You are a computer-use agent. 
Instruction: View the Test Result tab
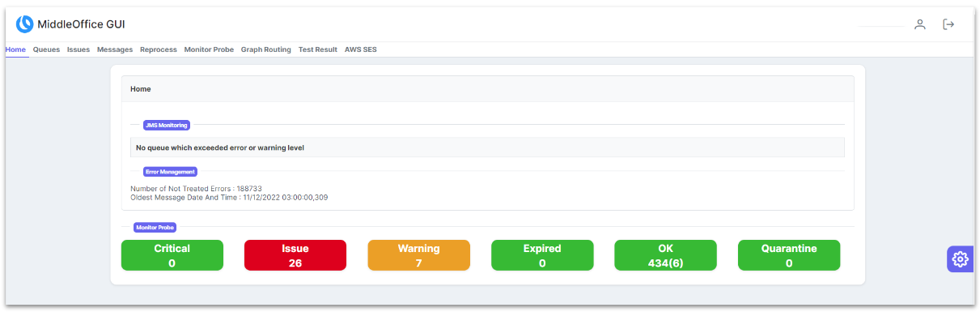[318, 49]
